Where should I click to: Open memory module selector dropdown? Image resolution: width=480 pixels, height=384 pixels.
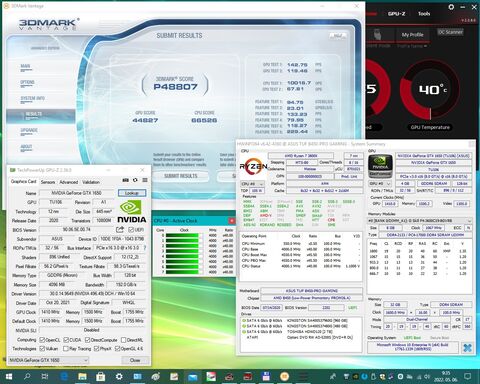[420, 221]
